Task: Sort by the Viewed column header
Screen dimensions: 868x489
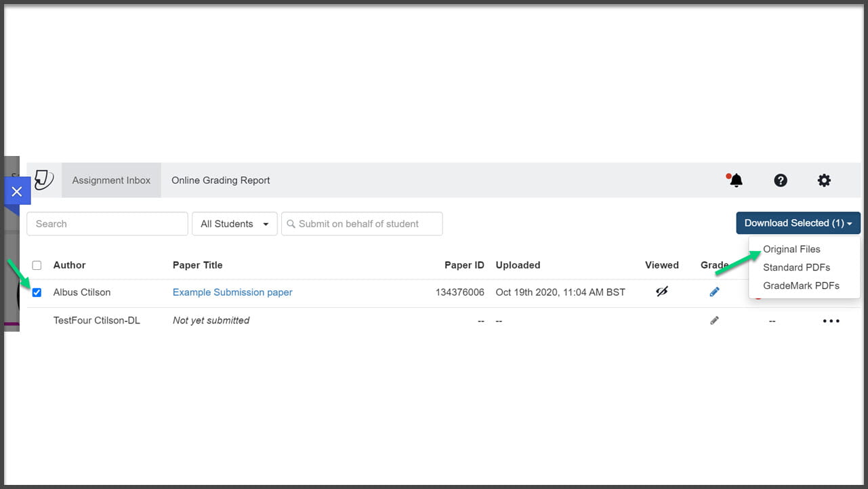Action: pos(662,265)
